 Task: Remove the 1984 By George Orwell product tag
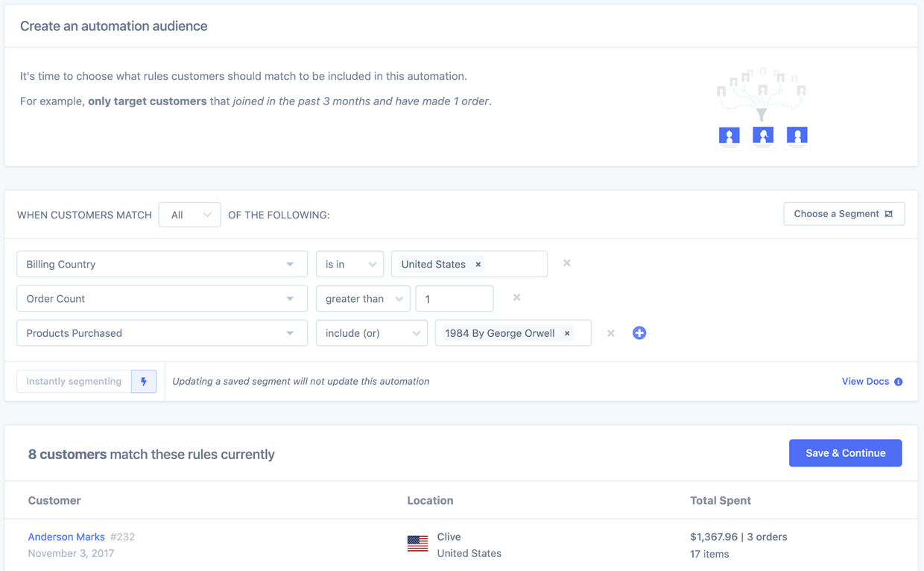pos(566,333)
